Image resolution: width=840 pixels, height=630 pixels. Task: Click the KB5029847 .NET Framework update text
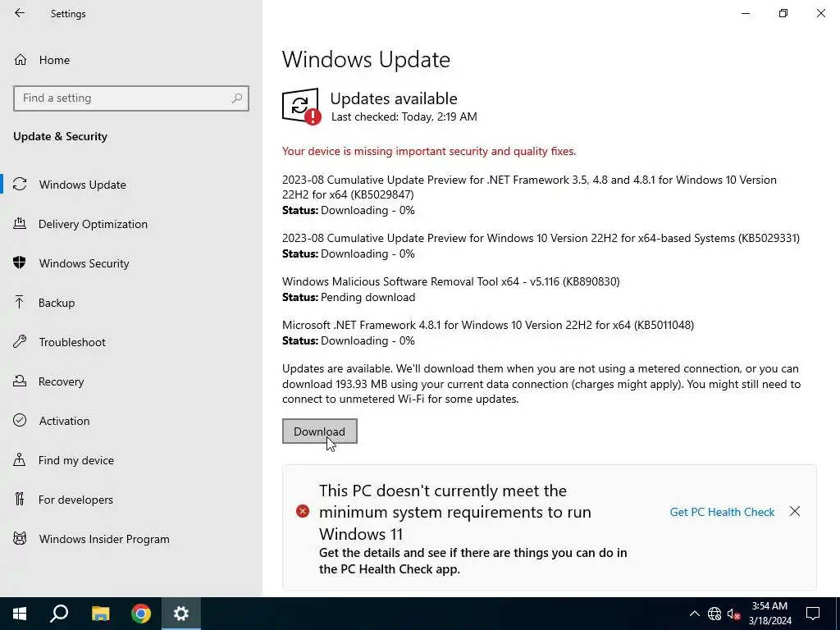pyautogui.click(x=529, y=187)
